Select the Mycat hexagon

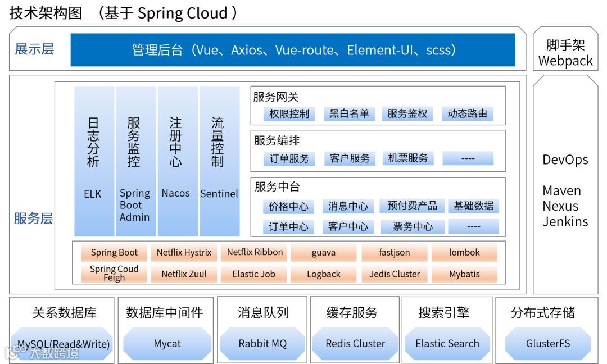tap(167, 344)
